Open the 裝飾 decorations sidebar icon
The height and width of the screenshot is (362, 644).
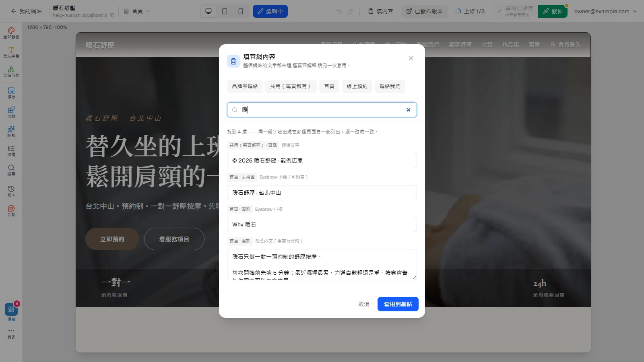tap(11, 132)
